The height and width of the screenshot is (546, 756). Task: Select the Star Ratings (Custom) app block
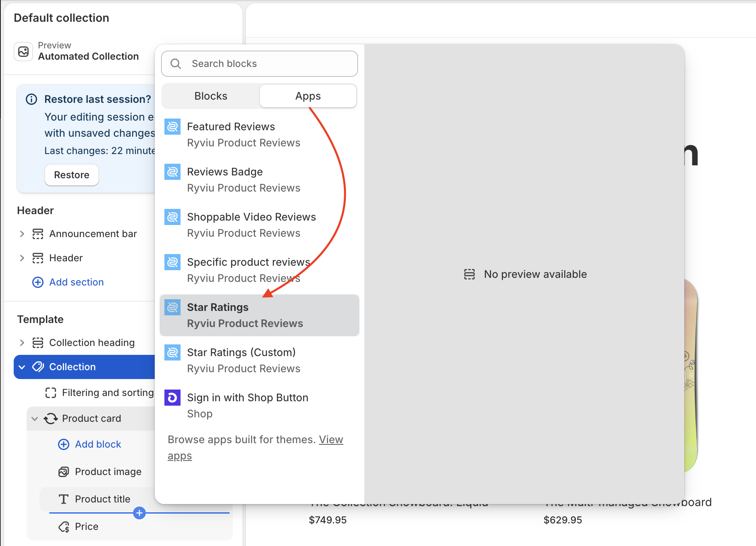tap(260, 361)
